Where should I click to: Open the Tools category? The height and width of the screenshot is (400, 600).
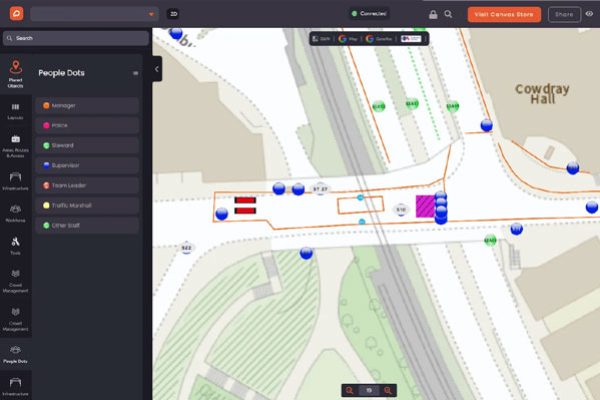click(x=16, y=246)
